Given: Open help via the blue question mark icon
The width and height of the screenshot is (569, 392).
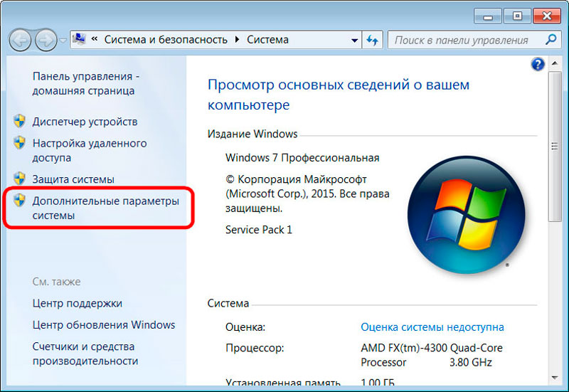Looking at the screenshot, I should (x=538, y=65).
